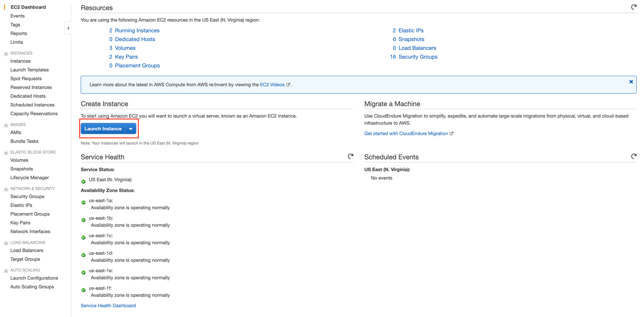Open Target Groups page

tap(25, 259)
